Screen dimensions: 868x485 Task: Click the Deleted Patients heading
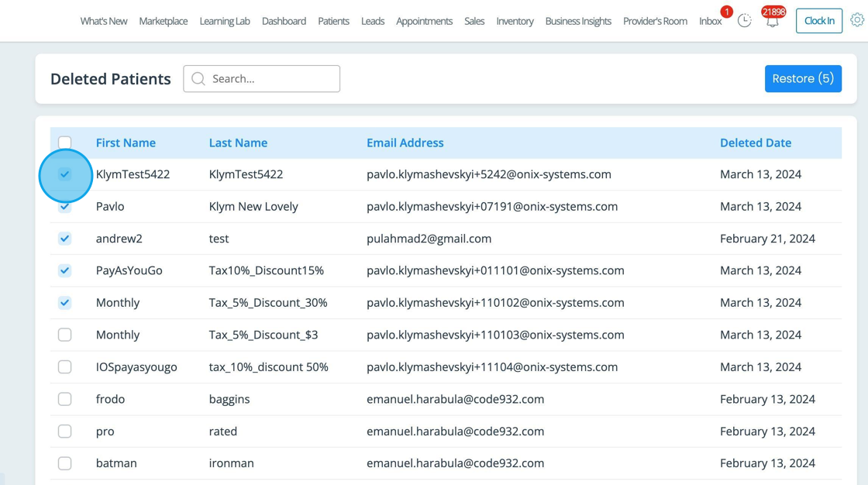(111, 79)
